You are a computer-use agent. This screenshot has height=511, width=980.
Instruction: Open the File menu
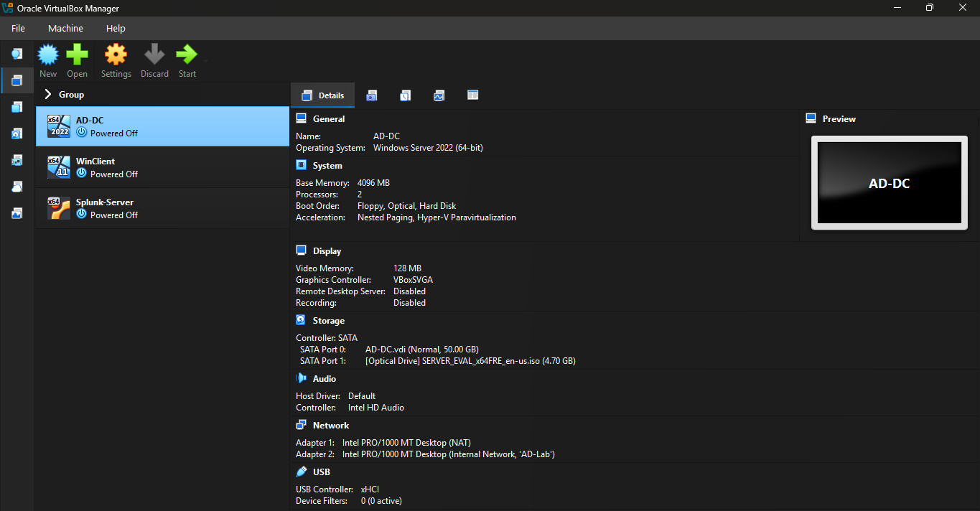point(18,28)
